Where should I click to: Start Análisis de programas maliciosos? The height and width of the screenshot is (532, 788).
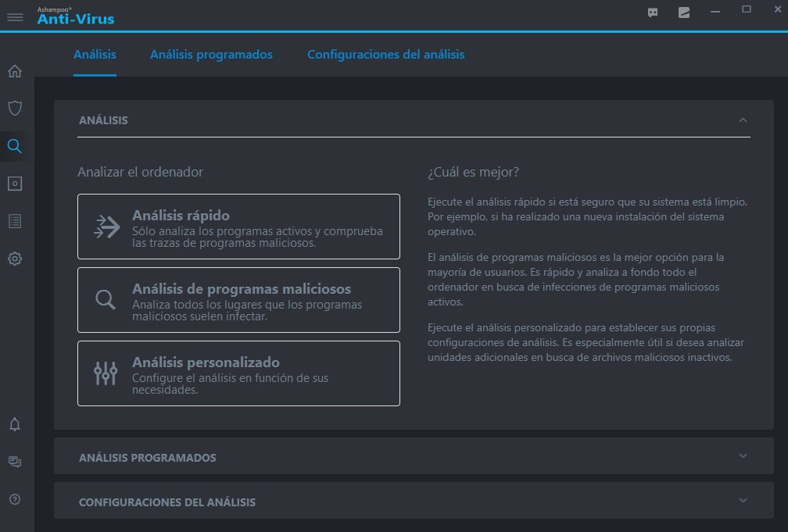(x=238, y=300)
